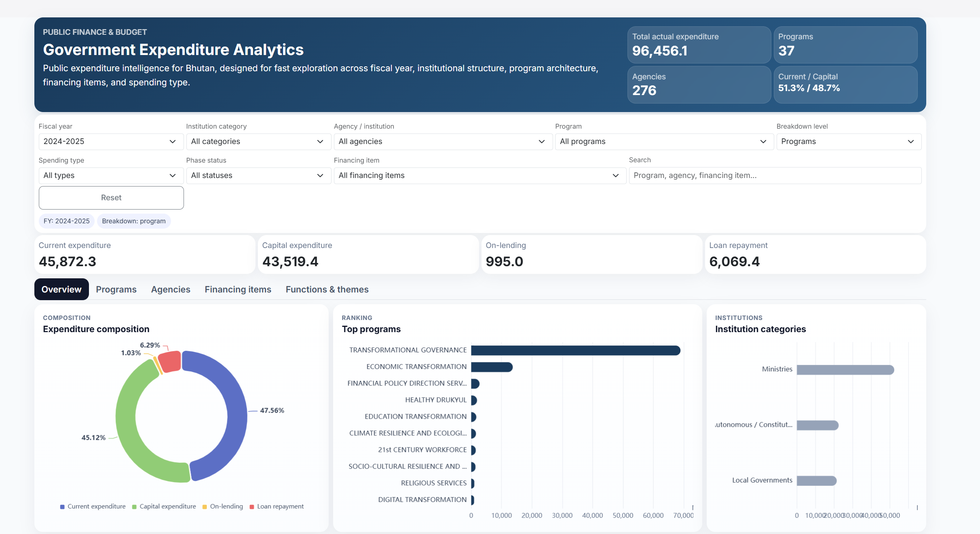Expand the Breakdown level dropdown
Screen dimensions: 980x534
click(848, 142)
